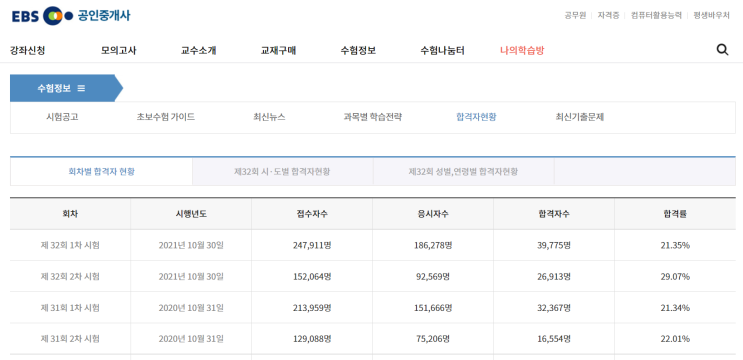Open the 컴퓨터활용능력 link
Screen dimensions: 743x360
coord(656,15)
